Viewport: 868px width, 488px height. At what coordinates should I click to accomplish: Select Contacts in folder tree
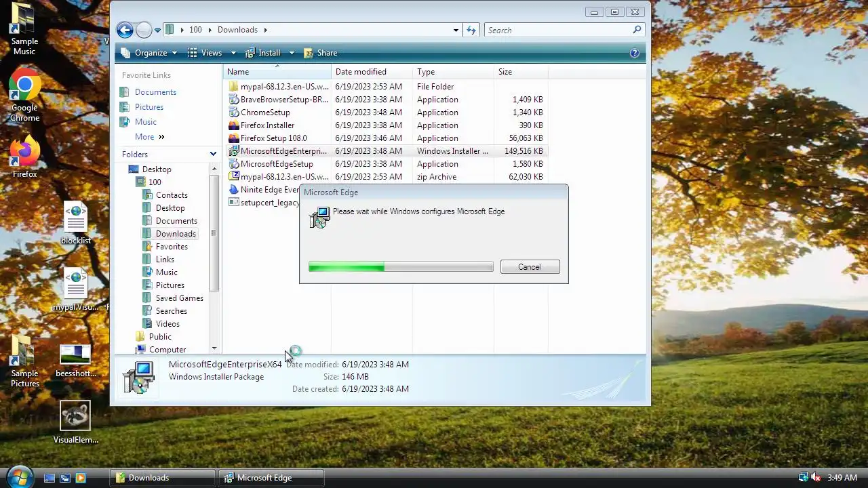tap(172, 195)
